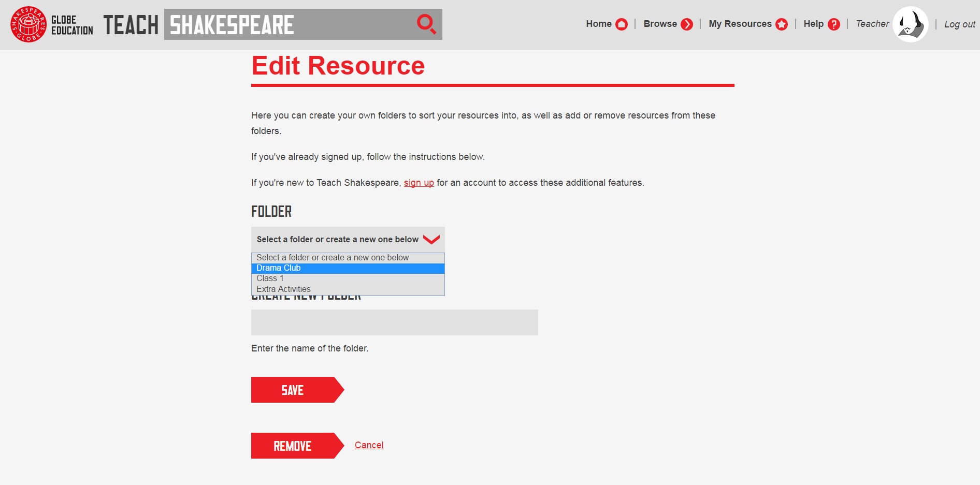Click the Edit Resource heading

338,66
